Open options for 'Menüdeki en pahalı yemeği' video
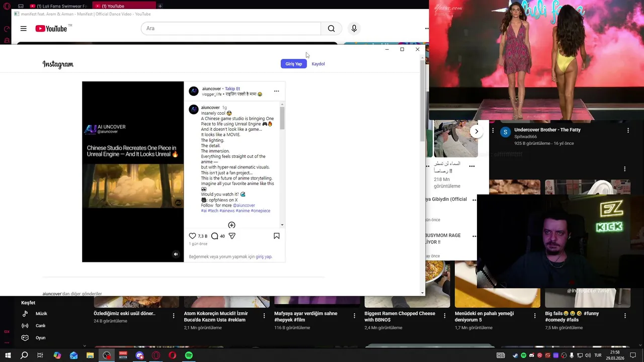This screenshot has height=362, width=644. (535, 316)
